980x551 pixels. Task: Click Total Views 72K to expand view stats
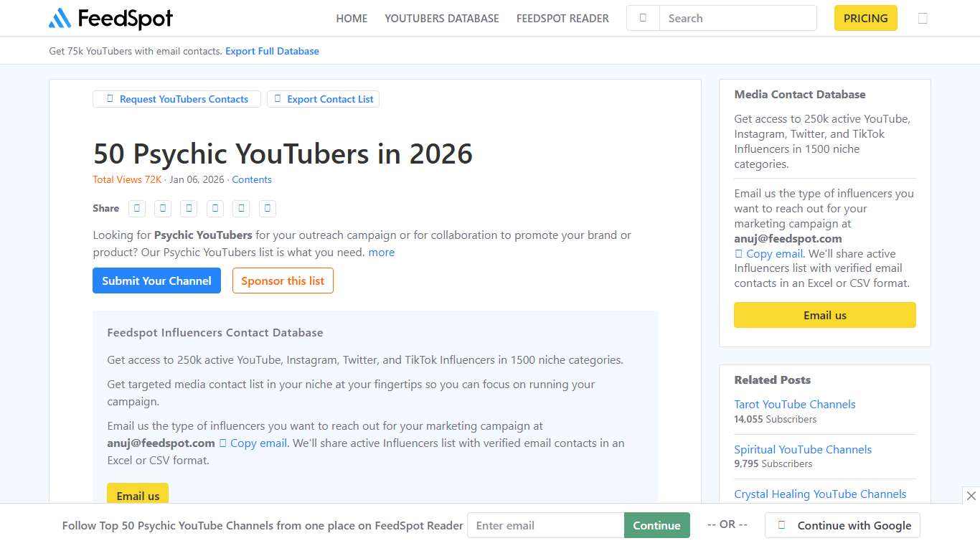(127, 179)
